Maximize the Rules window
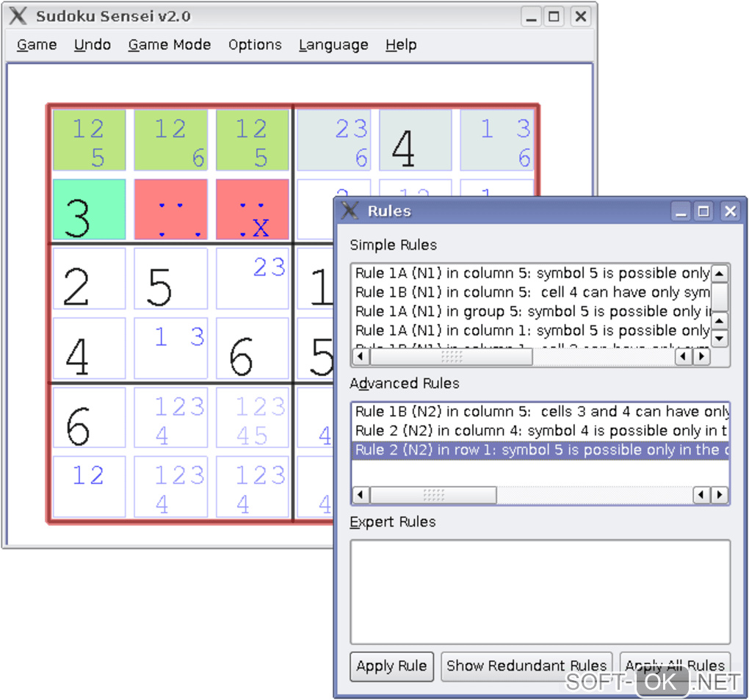Viewport: 749px width, 700px height. click(703, 212)
